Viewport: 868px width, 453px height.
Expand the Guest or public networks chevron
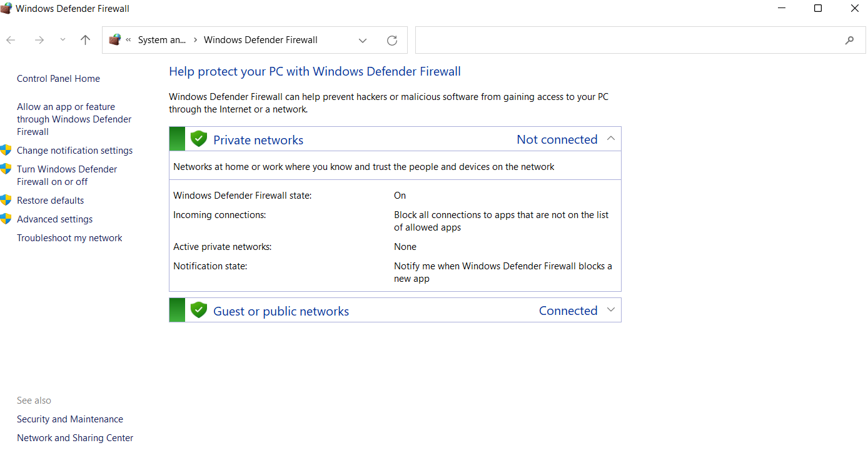pos(611,310)
